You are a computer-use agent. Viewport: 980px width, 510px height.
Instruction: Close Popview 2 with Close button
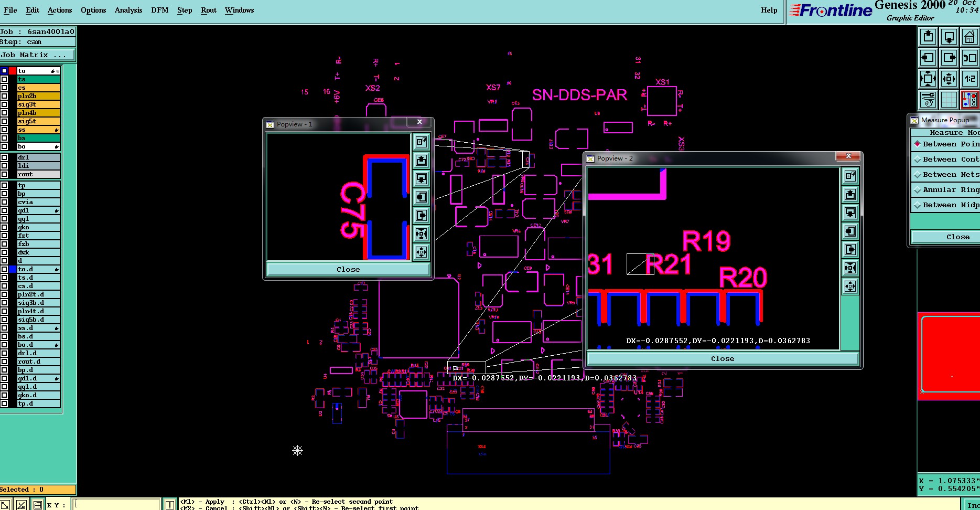(723, 358)
